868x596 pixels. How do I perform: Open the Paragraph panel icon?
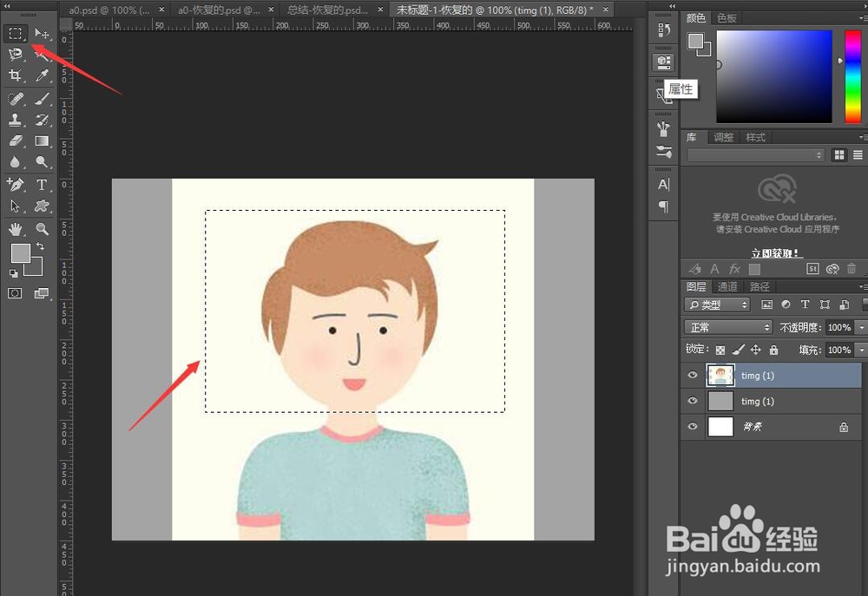pos(664,206)
